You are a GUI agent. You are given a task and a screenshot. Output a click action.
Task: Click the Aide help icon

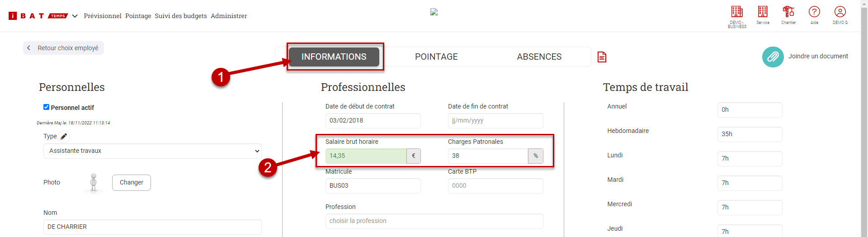pos(814,12)
